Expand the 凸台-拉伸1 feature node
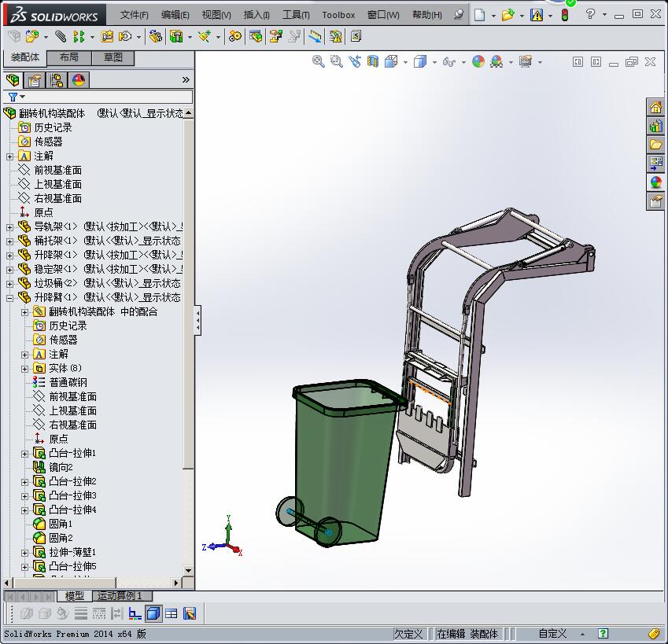Screen dimensions: 668x644 24,454
